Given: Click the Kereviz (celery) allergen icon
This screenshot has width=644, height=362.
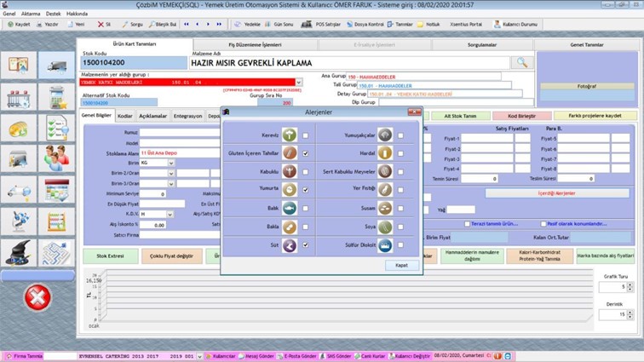Looking at the screenshot, I should pyautogui.click(x=290, y=135).
